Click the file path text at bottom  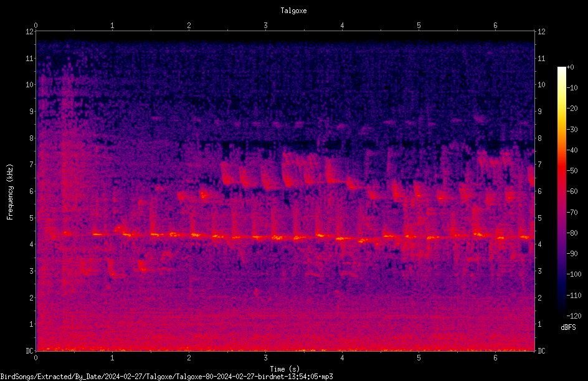[x=166, y=377]
